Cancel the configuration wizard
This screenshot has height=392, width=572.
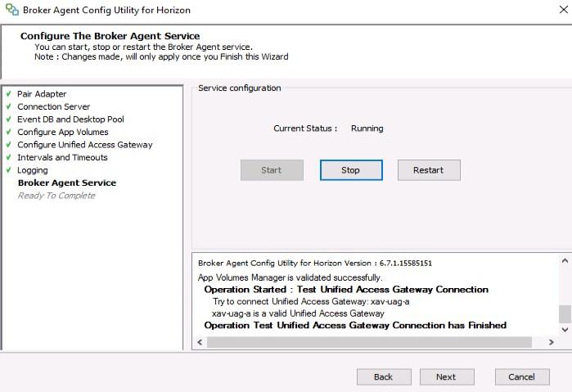(522, 376)
